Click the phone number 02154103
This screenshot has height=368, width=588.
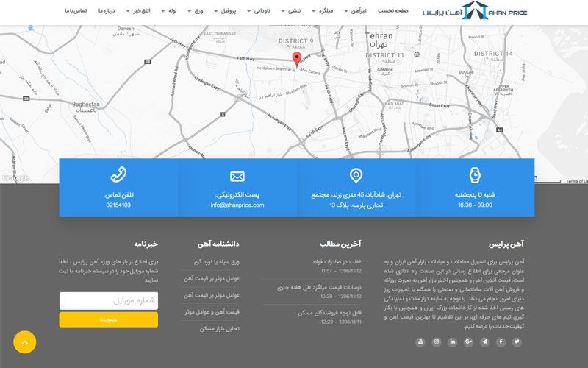click(x=118, y=205)
